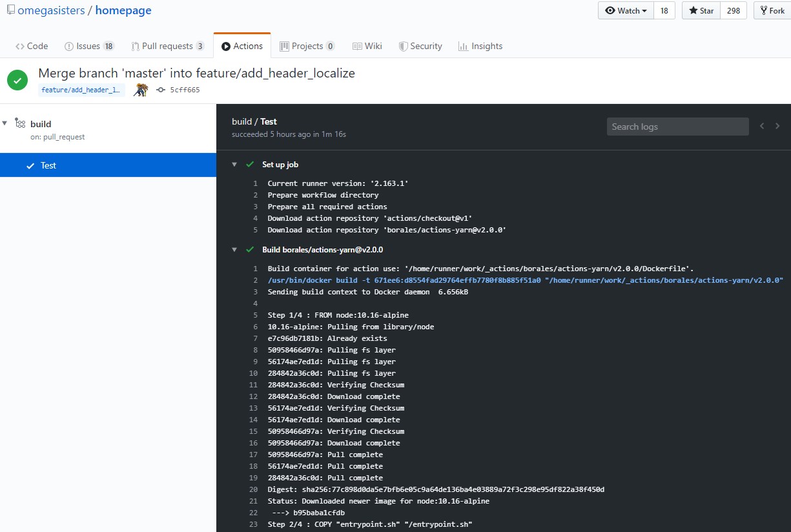Open the Insights tab
The width and height of the screenshot is (791, 532).
tap(480, 46)
